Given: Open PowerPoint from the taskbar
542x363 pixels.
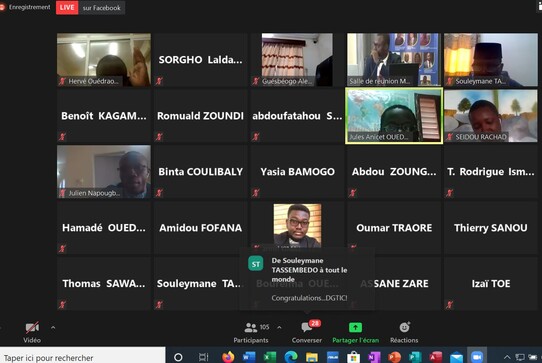Looking at the screenshot, I should pos(394,357).
